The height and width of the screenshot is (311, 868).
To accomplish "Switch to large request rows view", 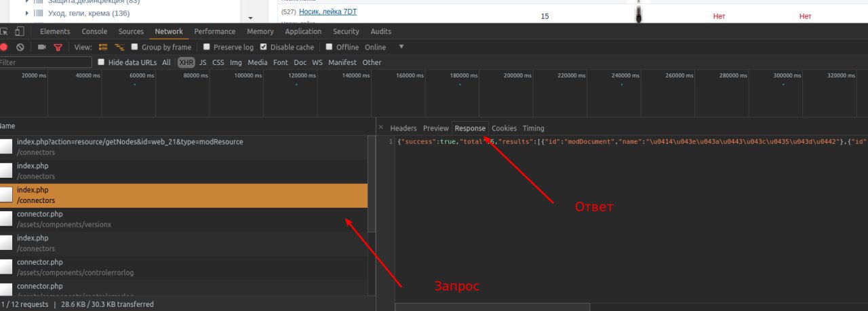I will click(104, 48).
